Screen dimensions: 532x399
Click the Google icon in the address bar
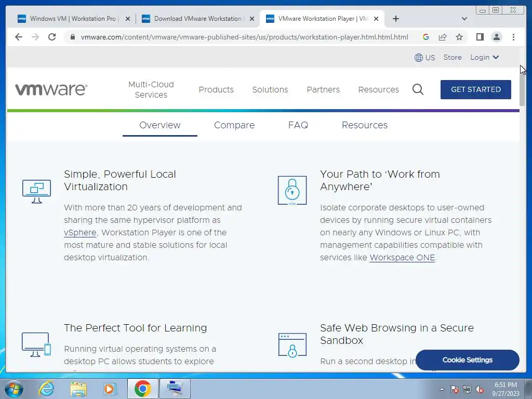(426, 37)
